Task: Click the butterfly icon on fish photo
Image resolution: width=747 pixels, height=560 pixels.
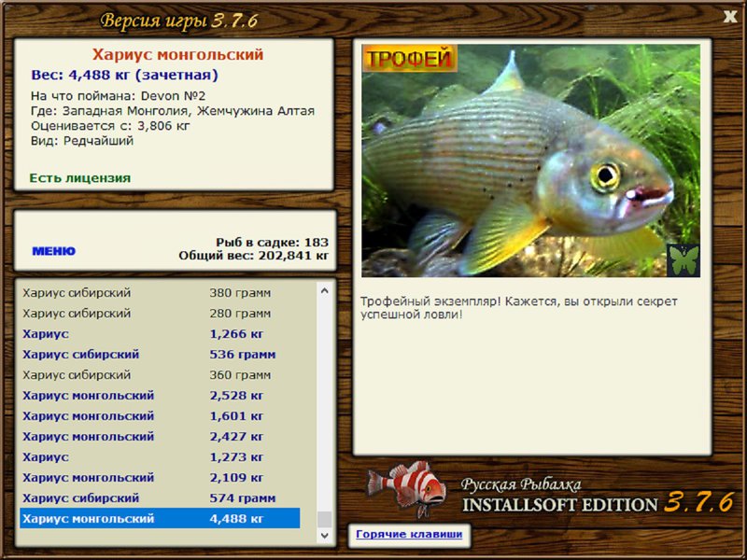Action: tap(684, 260)
